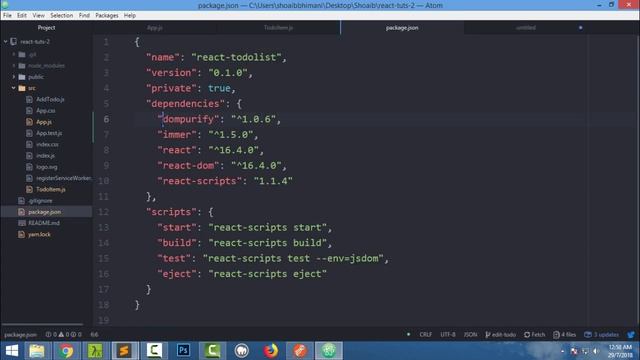Click the "react-scripts eject" string

tap(267, 274)
